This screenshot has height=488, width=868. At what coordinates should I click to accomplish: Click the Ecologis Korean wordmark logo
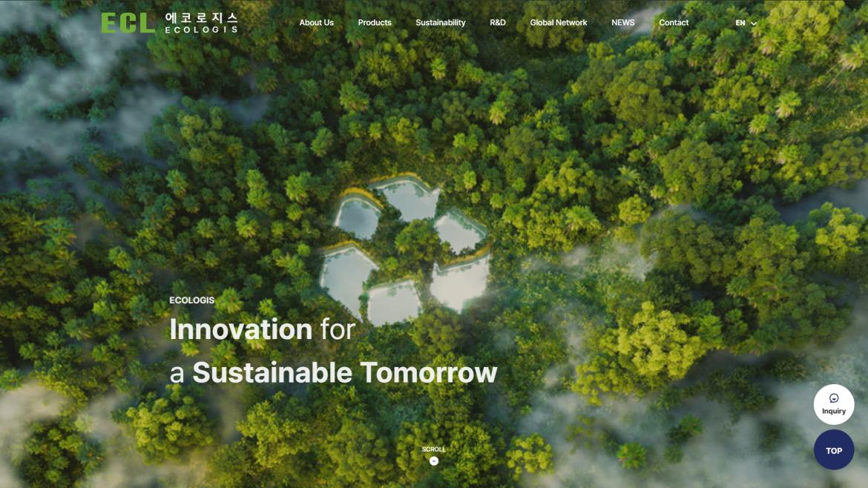[202, 23]
